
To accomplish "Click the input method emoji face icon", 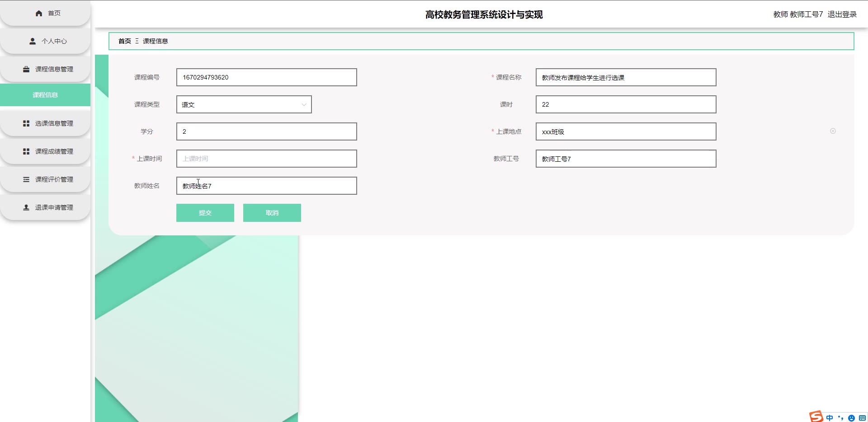I will [x=851, y=418].
